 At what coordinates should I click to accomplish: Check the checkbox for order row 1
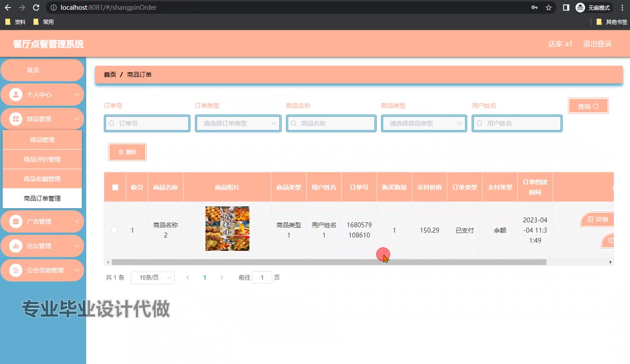coord(115,230)
